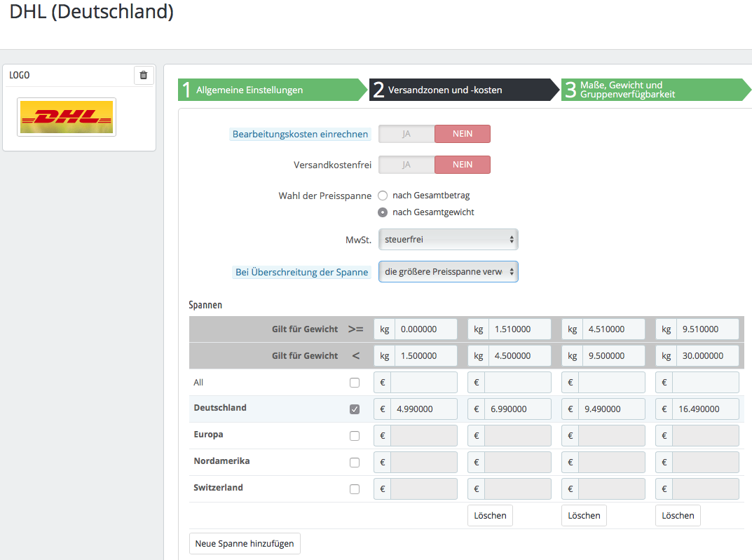Click the Europa zone name
The image size is (752, 560).
click(x=208, y=435)
